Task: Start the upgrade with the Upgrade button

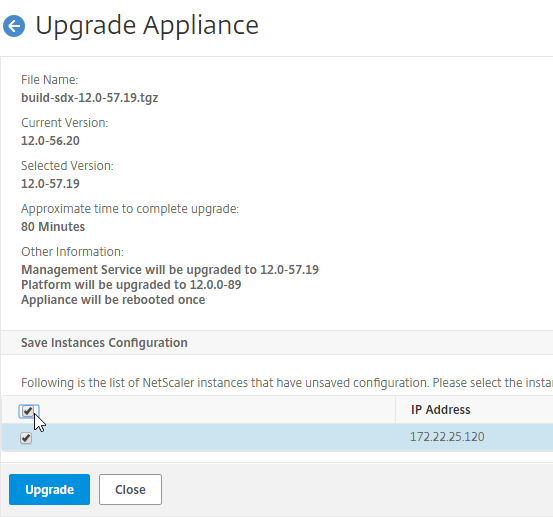Action: point(49,489)
